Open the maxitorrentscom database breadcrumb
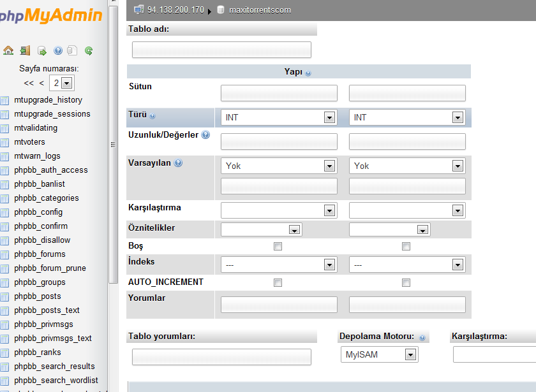 [x=260, y=10]
